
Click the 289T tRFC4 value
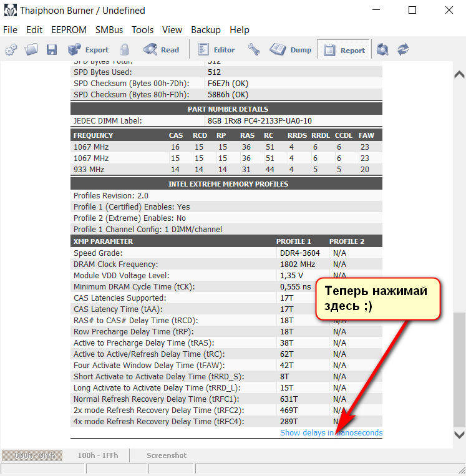pyautogui.click(x=289, y=421)
